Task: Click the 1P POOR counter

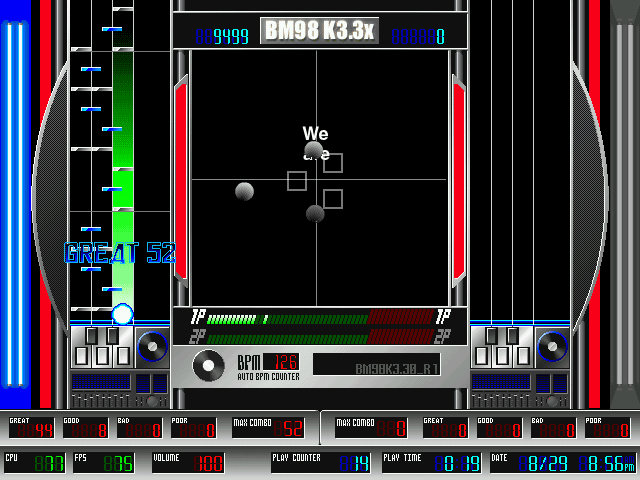Action: tap(194, 428)
